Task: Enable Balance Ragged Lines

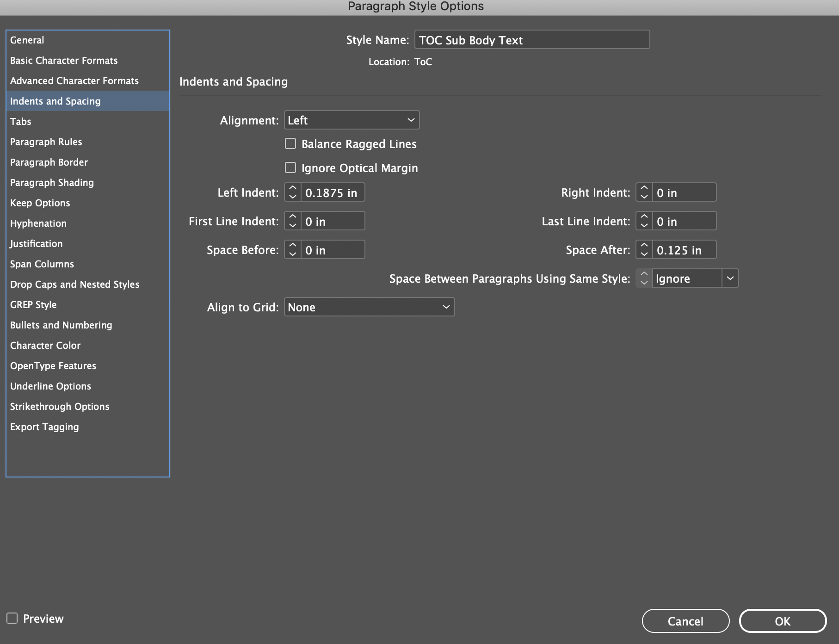Action: (290, 143)
